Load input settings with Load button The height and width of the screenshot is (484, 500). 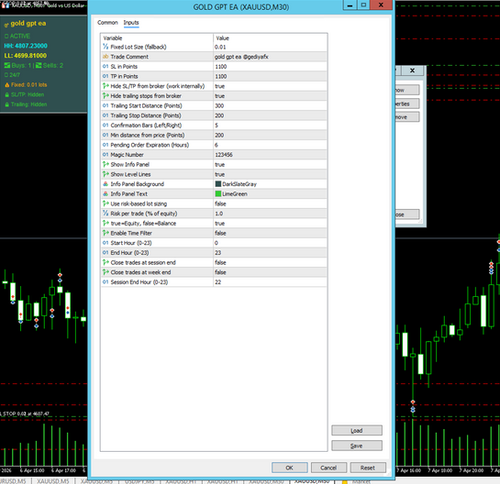(357, 430)
